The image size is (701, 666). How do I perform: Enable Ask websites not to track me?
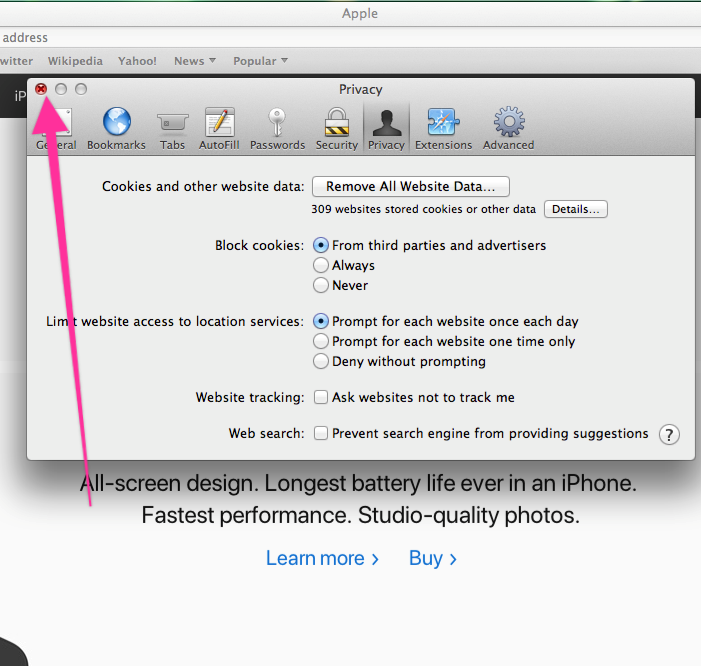(321, 397)
